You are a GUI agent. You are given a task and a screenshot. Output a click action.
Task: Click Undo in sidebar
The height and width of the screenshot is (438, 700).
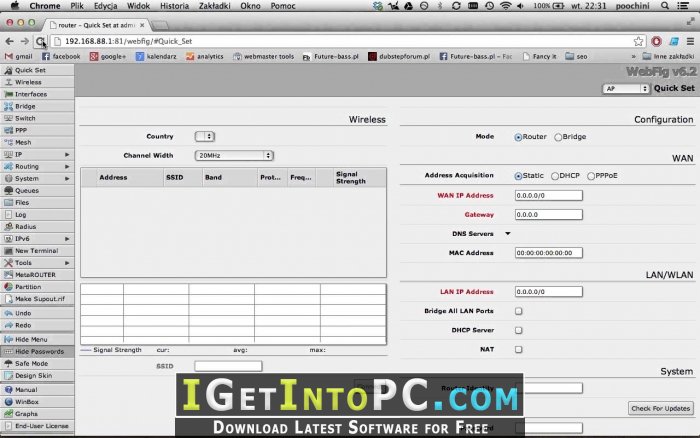[37, 313]
